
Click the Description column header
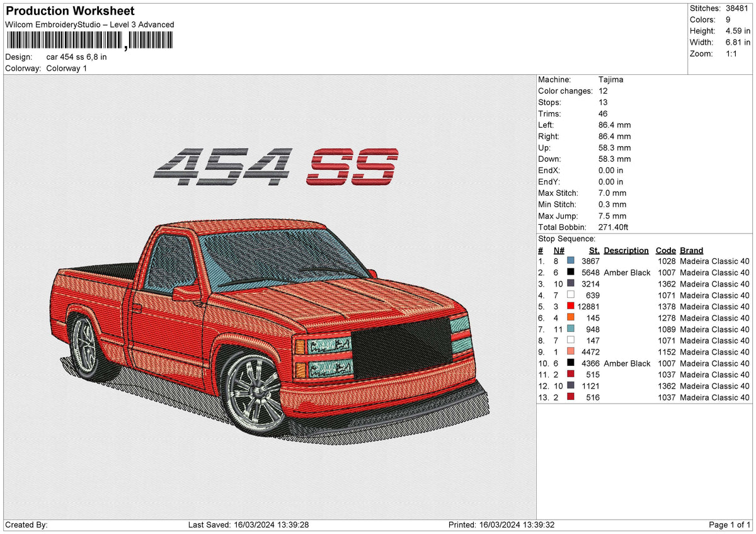pos(626,251)
